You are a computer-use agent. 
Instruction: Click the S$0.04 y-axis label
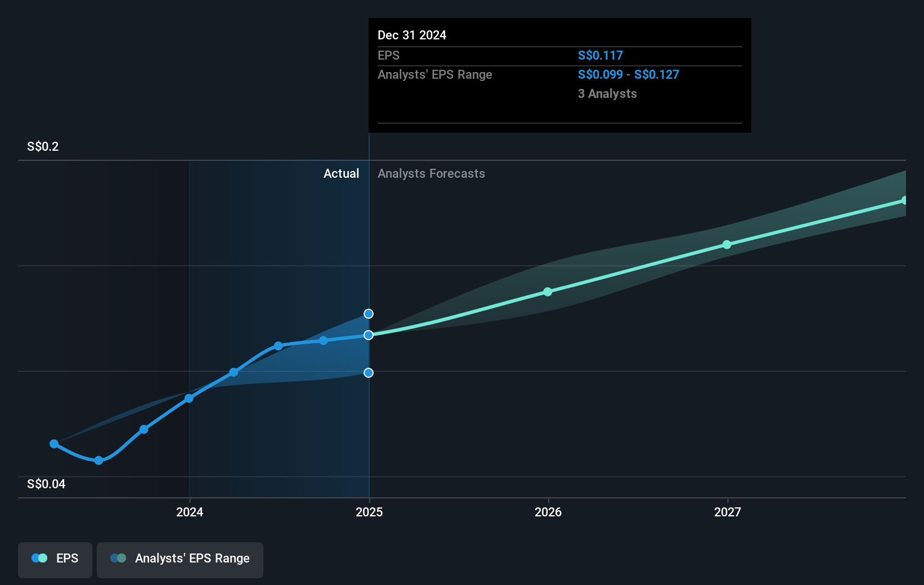(46, 484)
